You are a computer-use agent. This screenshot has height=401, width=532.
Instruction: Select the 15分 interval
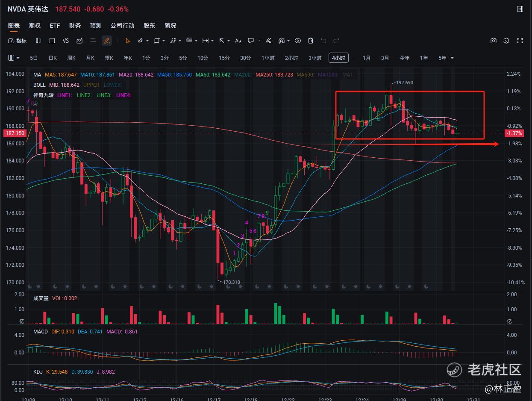[224, 58]
